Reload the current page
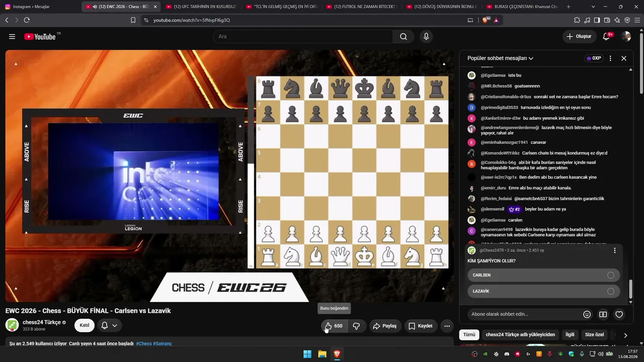Screen dimensions: 644x362 [x=27, y=20]
